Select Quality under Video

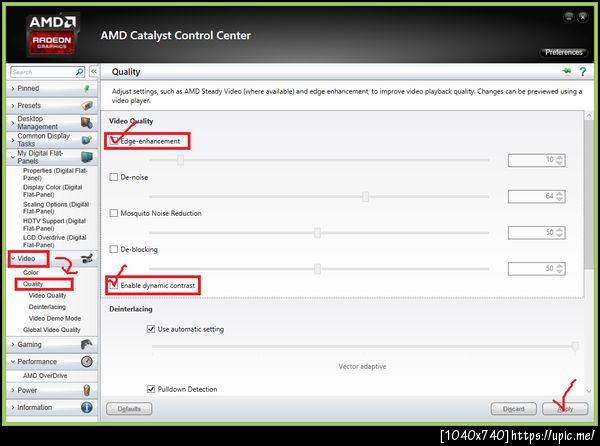pos(33,284)
